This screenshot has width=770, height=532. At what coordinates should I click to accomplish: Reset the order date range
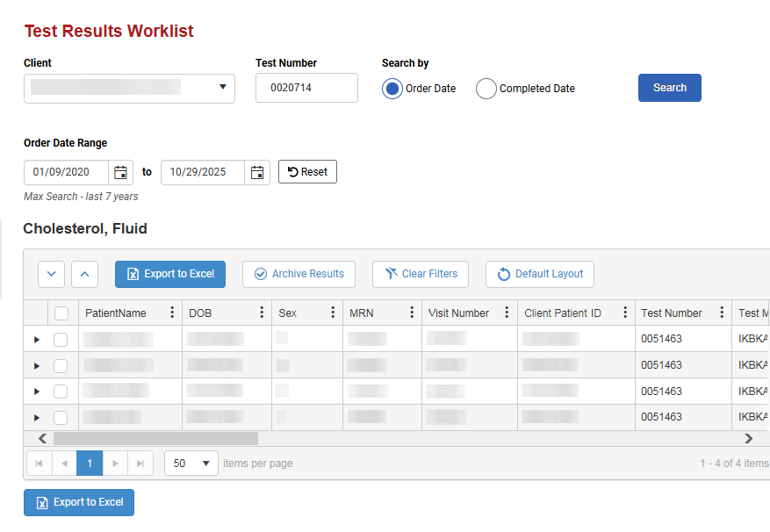[307, 172]
